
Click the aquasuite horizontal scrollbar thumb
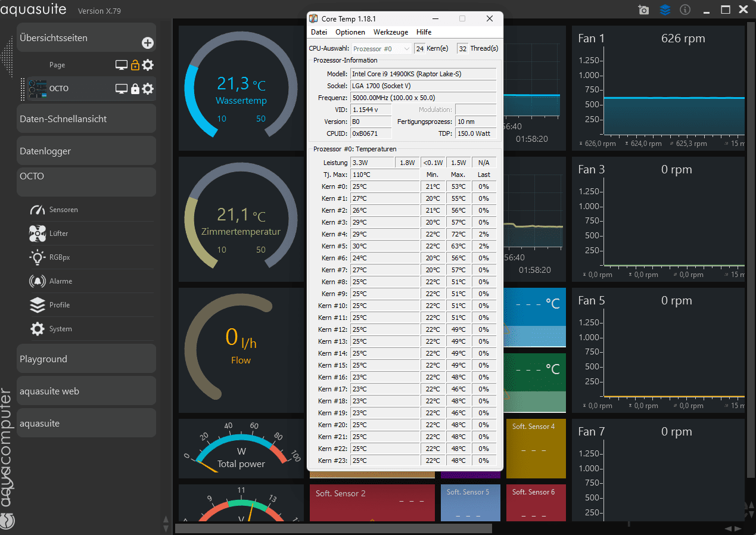(x=334, y=528)
